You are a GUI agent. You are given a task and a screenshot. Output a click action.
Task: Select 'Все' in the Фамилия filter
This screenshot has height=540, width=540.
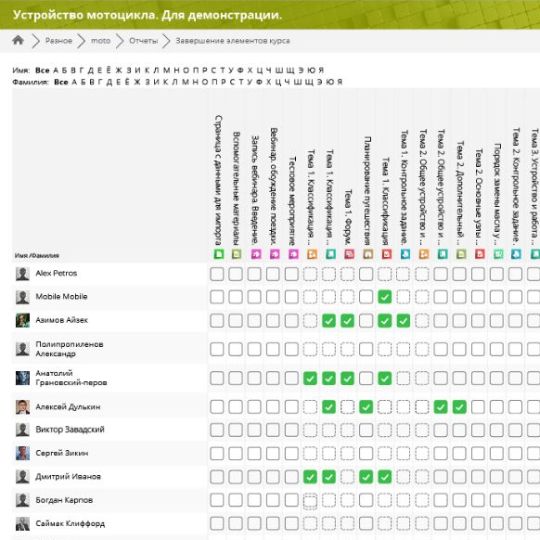coord(61,82)
